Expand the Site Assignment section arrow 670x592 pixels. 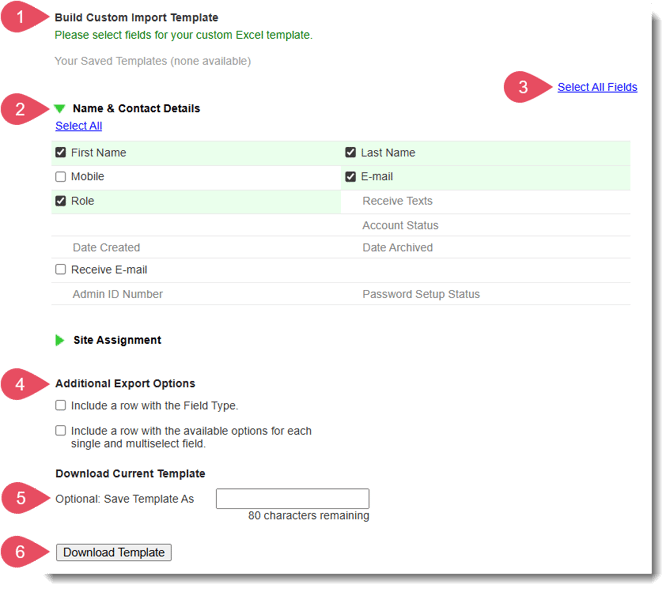pos(60,340)
